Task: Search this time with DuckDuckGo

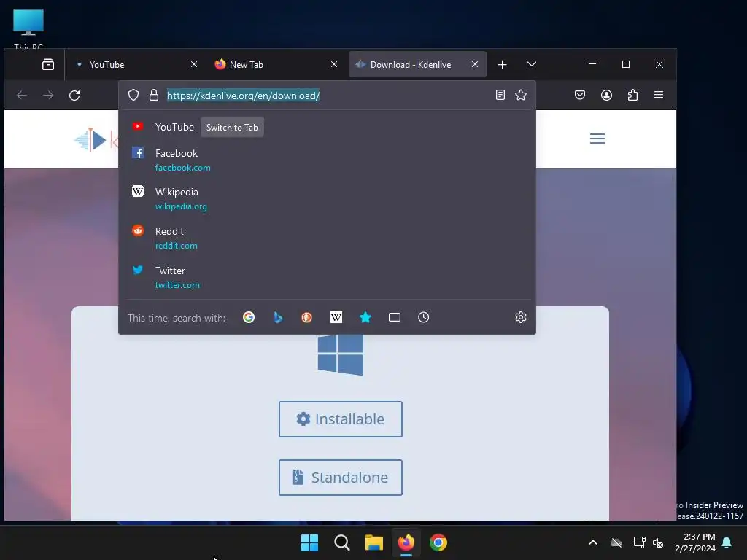Action: click(x=307, y=317)
